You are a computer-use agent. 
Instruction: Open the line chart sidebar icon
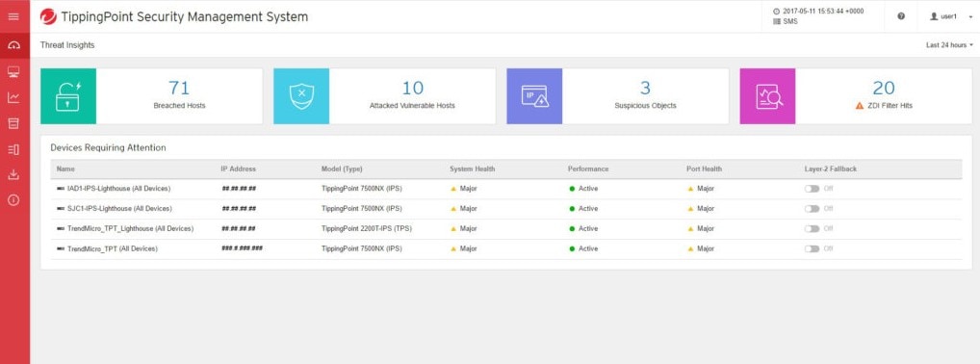pos(13,97)
